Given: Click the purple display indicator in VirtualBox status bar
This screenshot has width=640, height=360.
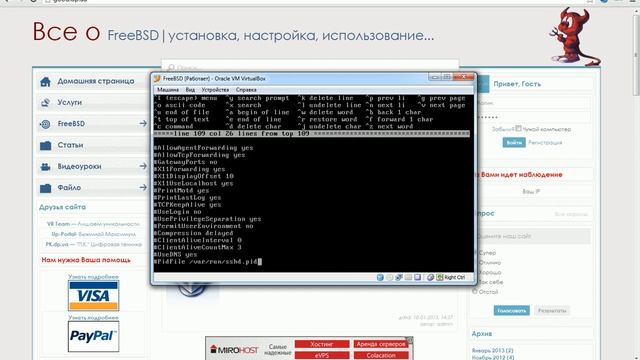Looking at the screenshot, I should (x=418, y=277).
